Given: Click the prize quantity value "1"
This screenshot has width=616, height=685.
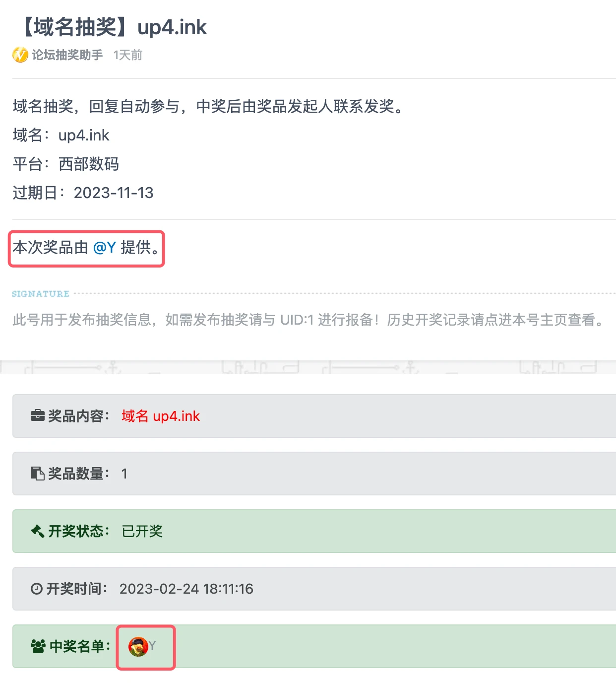Looking at the screenshot, I should pos(124,474).
